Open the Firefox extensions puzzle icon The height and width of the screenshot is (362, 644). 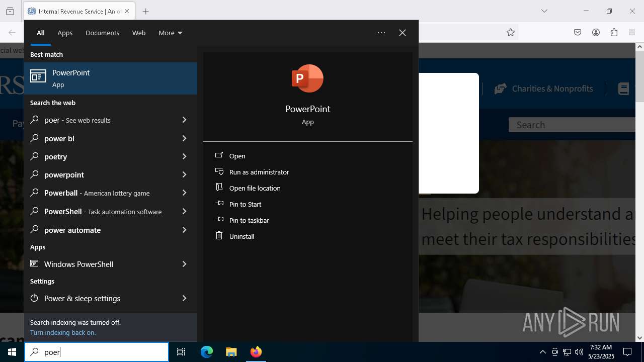point(614,32)
